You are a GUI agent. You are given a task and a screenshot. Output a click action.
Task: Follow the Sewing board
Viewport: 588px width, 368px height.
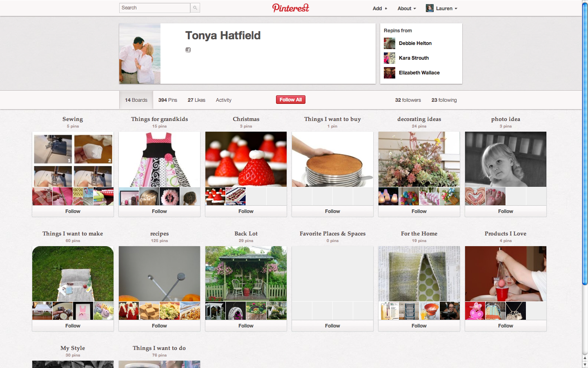click(73, 211)
